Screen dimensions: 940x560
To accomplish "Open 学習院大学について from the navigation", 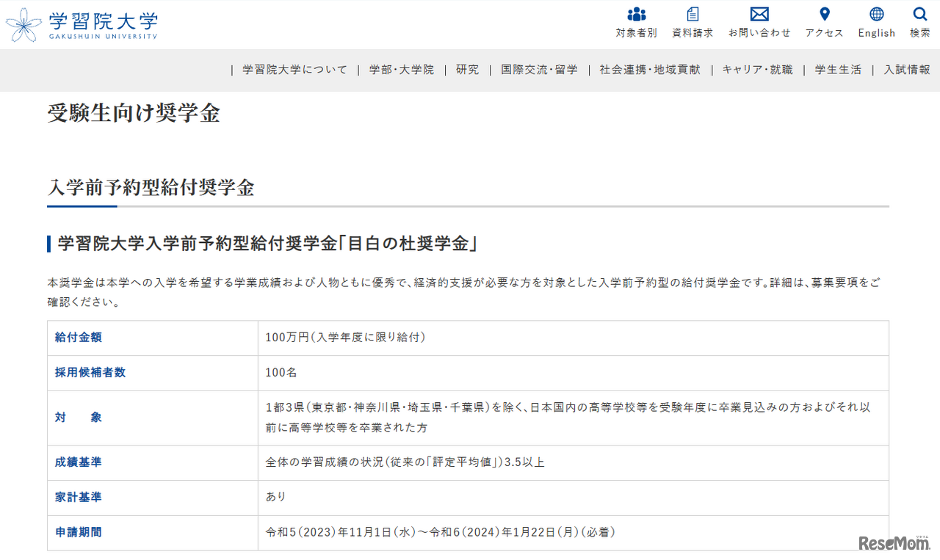I will click(293, 70).
